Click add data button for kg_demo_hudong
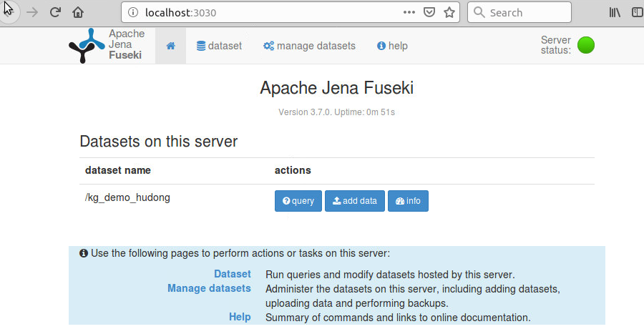This screenshot has width=644, height=329. [x=355, y=201]
